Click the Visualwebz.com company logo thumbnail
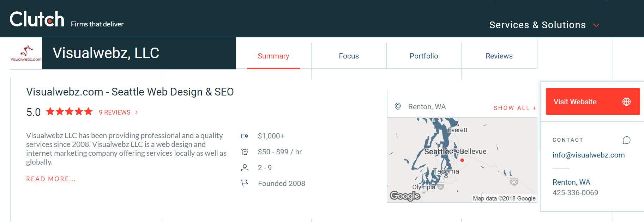The height and width of the screenshot is (222, 644). click(26, 53)
